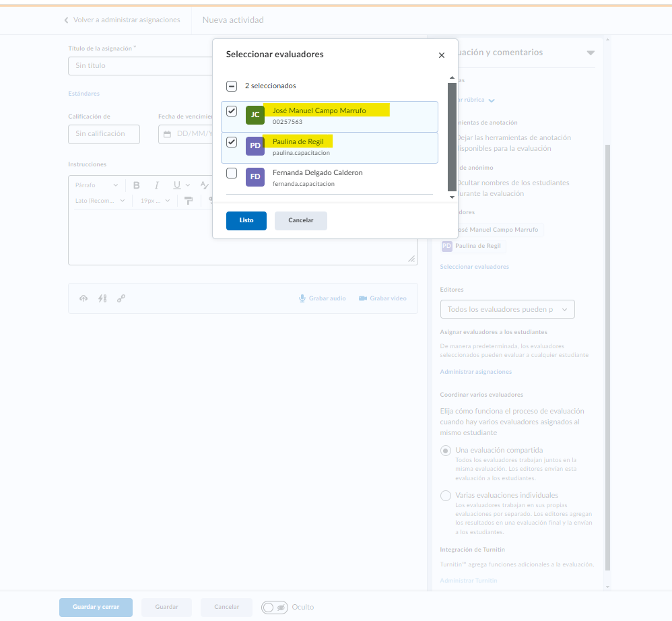The image size is (672, 621).
Task: Toggle bold formatting in the editor
Action: point(136,185)
